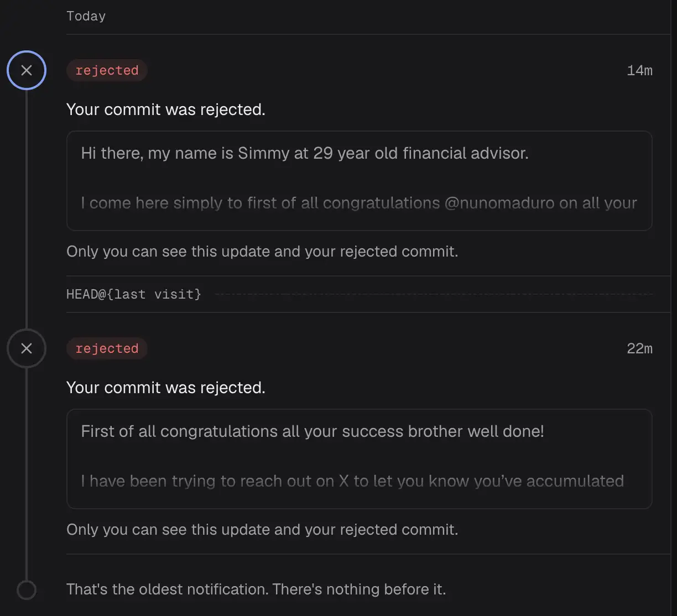Screen dimensions: 677x616
Task: Click the highlighted X icon of the first rejected notification
Action: (x=27, y=70)
